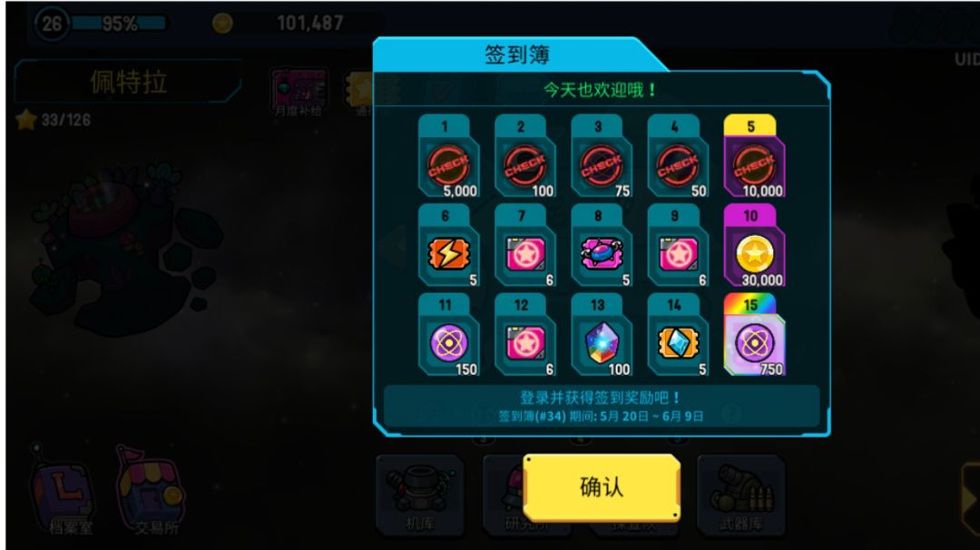
Task: Click day 9 pink star box reward
Action: coord(678,246)
